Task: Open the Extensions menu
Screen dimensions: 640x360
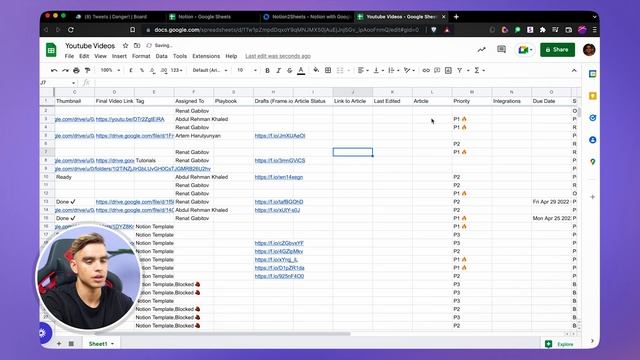Action: (x=206, y=56)
